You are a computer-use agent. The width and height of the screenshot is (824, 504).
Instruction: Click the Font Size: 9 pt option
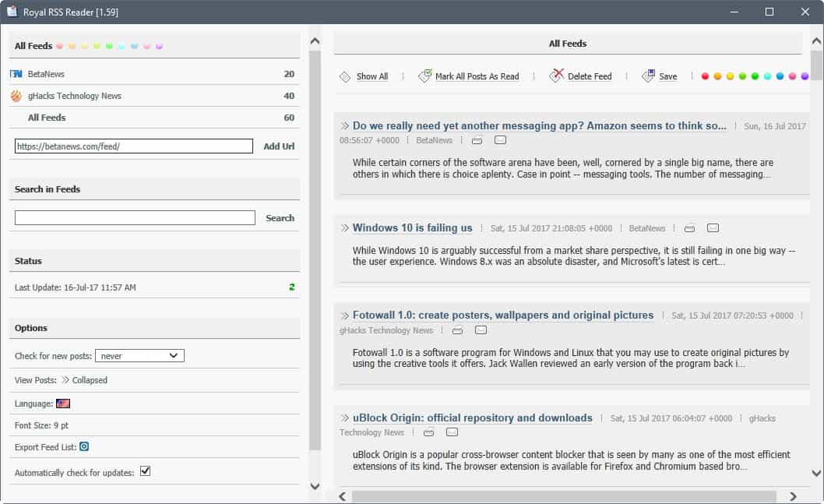41,425
